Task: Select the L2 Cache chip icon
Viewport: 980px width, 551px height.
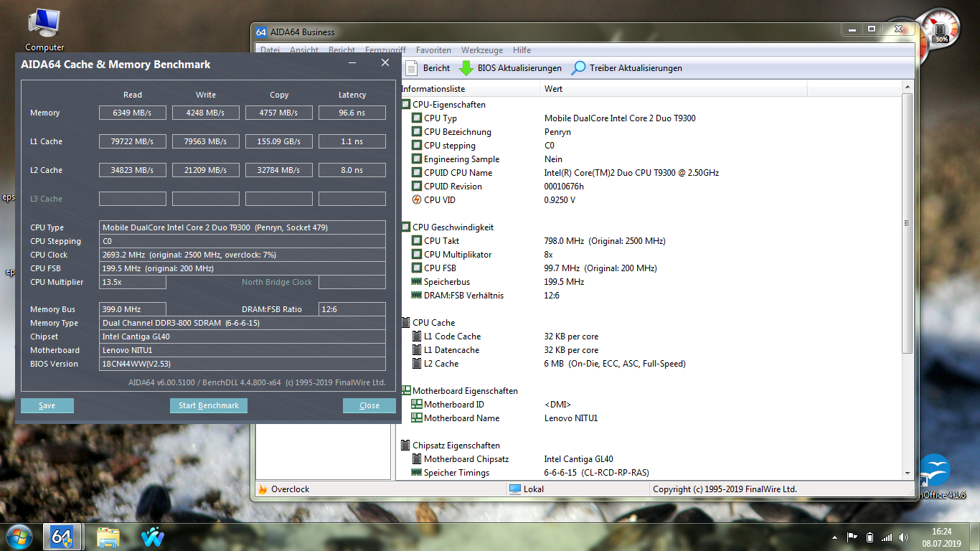Action: click(x=417, y=364)
